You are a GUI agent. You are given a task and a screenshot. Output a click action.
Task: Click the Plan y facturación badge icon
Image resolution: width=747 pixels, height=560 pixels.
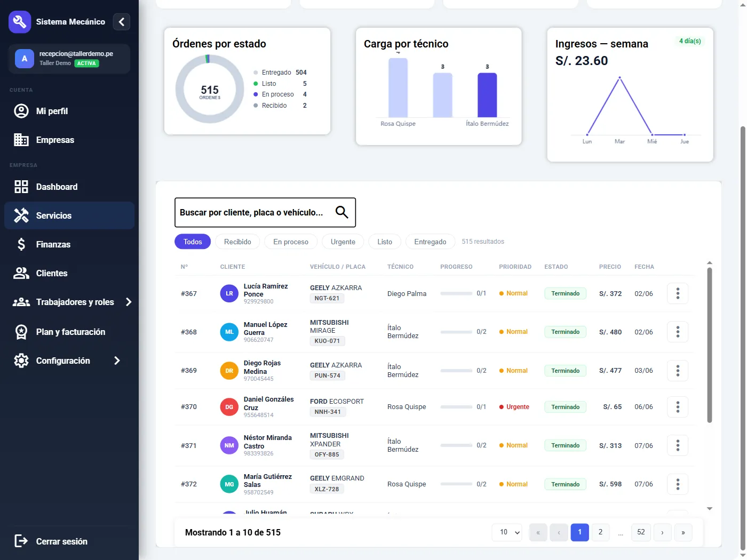coord(21,332)
